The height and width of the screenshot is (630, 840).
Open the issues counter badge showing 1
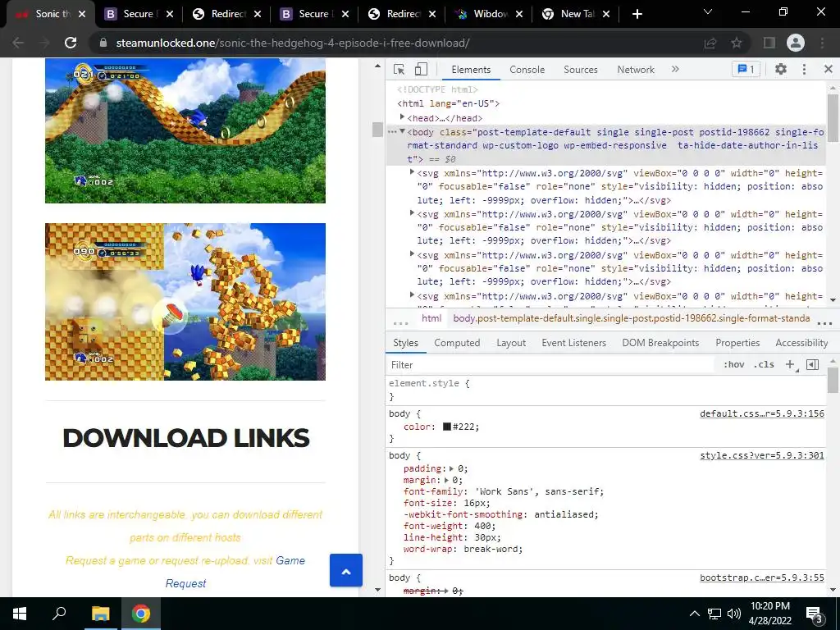[x=746, y=69]
